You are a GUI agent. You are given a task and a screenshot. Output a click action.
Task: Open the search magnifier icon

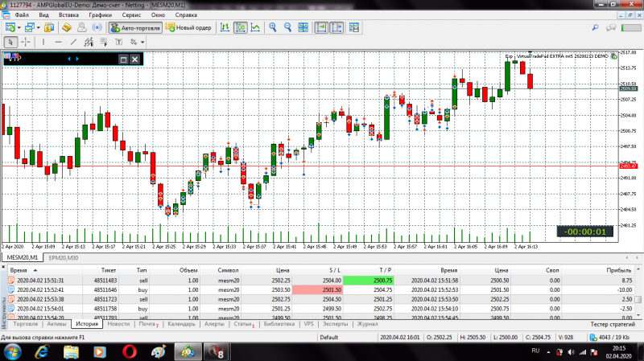click(x=595, y=27)
